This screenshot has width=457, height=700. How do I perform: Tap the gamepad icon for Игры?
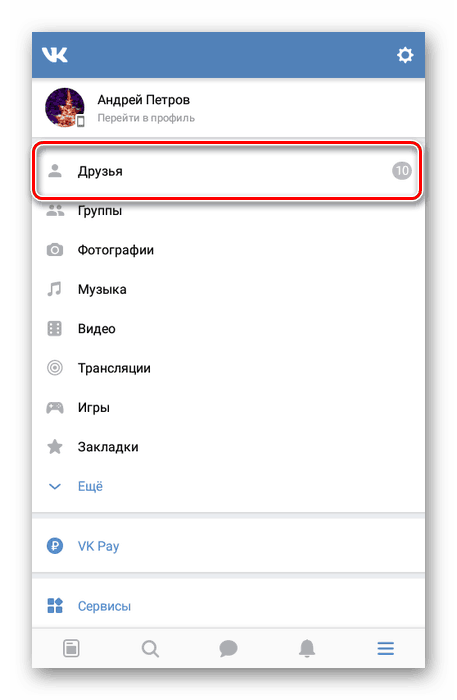pos(54,407)
